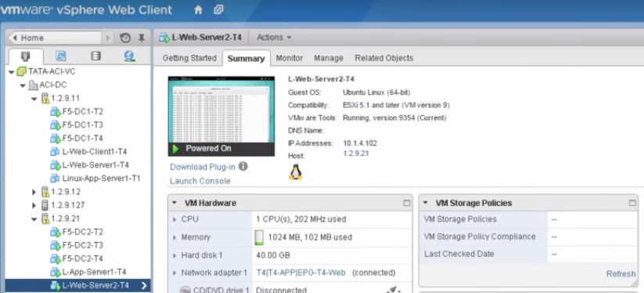Open the Related Objects tab
Viewport: 644px width, 293px height.
tap(384, 58)
